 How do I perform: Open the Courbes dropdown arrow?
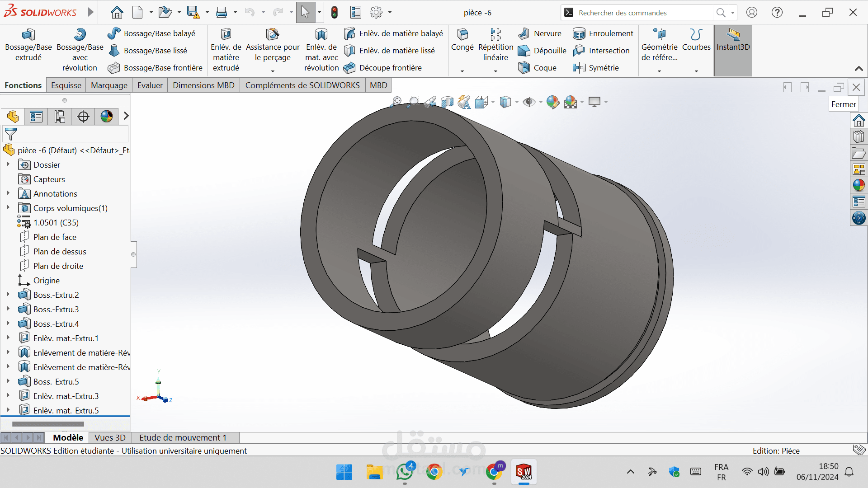(696, 71)
